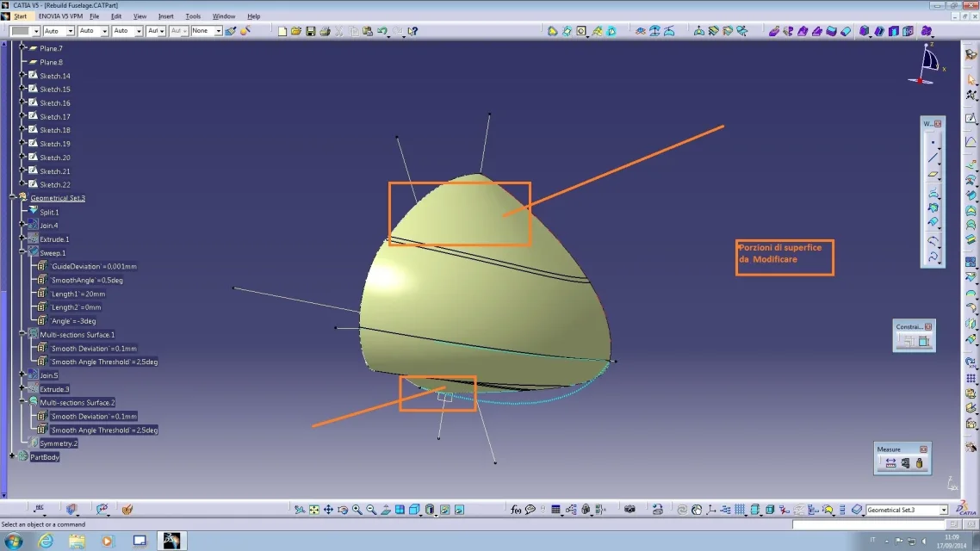
Task: Select Extrude.1 in the tree
Action: click(54, 239)
